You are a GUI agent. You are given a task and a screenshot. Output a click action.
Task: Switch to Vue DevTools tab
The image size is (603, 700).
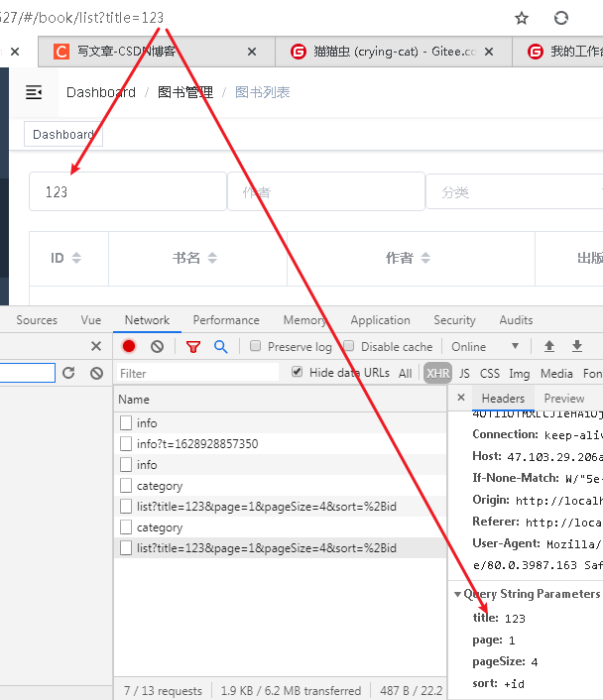pos(91,320)
